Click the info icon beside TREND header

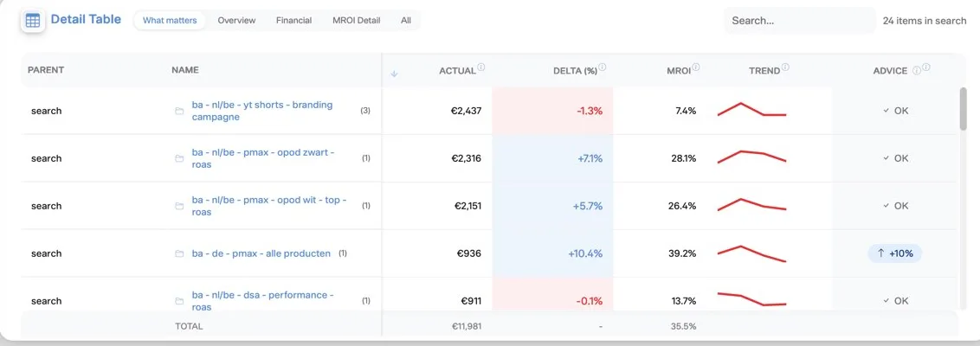pyautogui.click(x=785, y=67)
